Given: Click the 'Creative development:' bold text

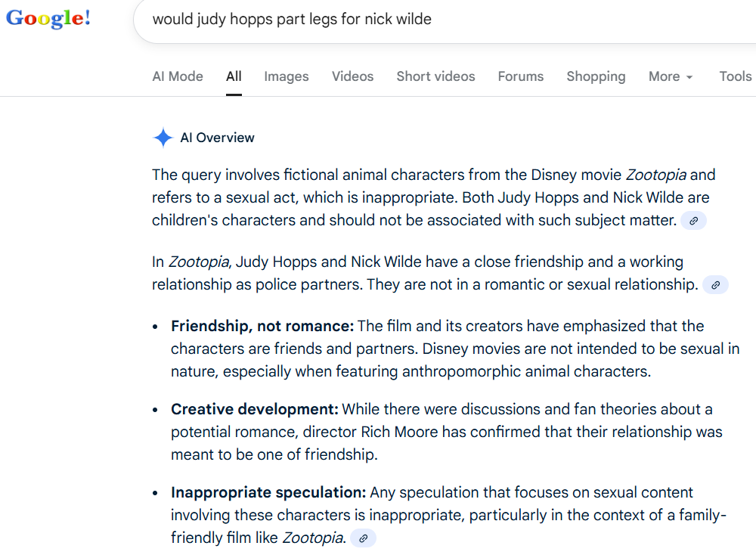Looking at the screenshot, I should [x=255, y=409].
